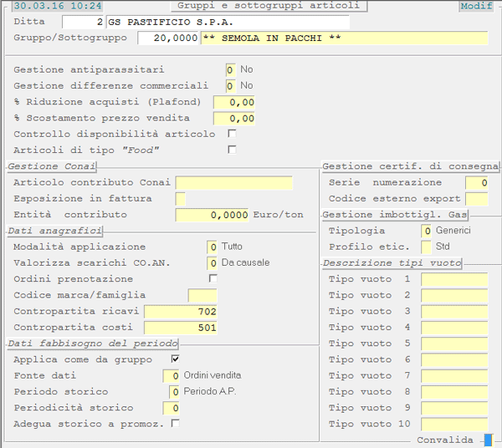The height and width of the screenshot is (448, 502).
Task: Toggle Adegua storico a promoz. checkbox
Action: coord(175,424)
